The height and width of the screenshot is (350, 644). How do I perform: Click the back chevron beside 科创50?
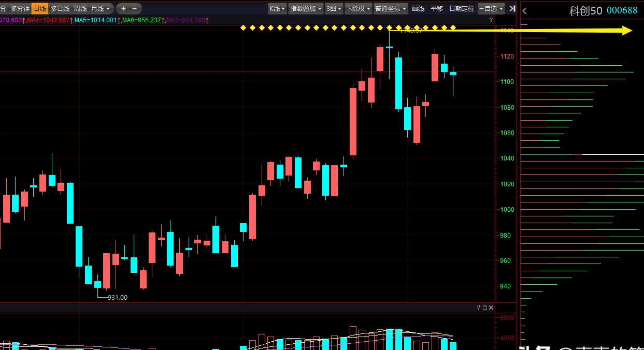(x=524, y=10)
